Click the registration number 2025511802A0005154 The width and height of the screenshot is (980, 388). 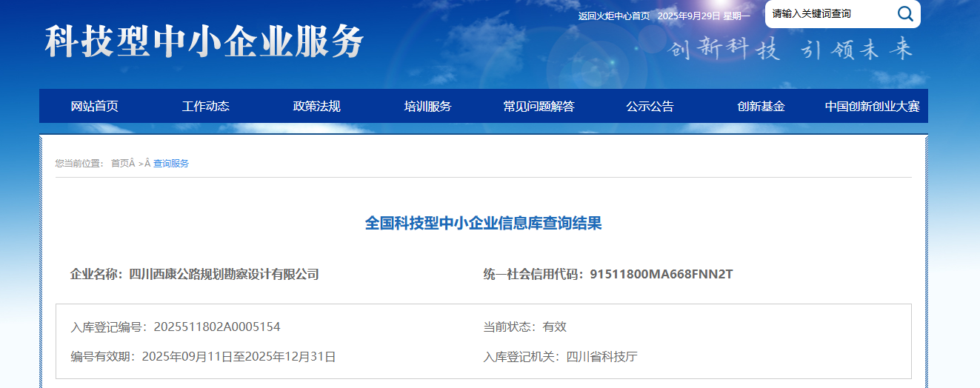(216, 327)
